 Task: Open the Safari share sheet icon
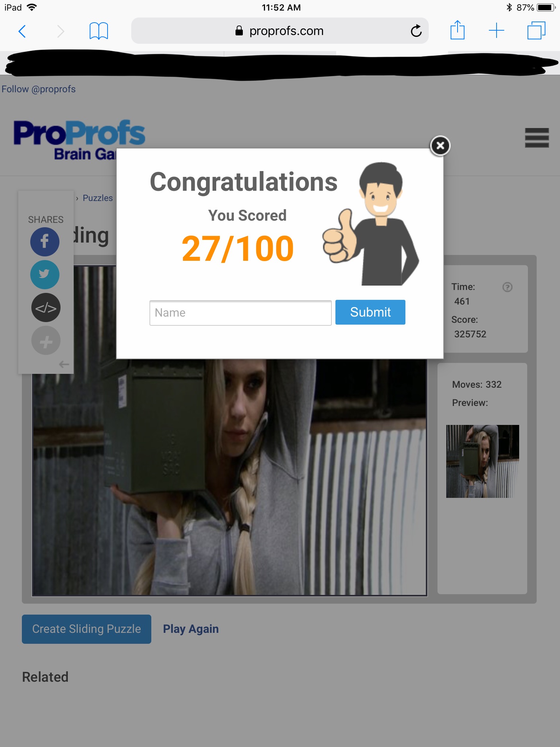coord(457,30)
